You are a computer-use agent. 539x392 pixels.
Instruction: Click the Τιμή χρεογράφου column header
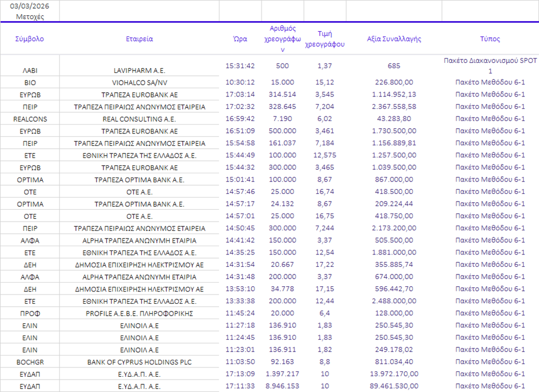325,39
